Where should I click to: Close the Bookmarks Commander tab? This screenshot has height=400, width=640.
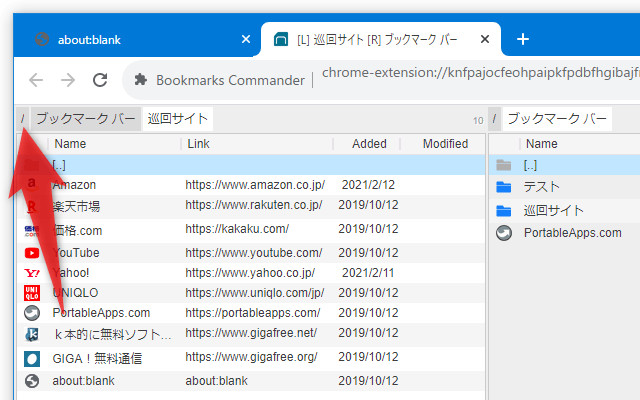pos(485,39)
